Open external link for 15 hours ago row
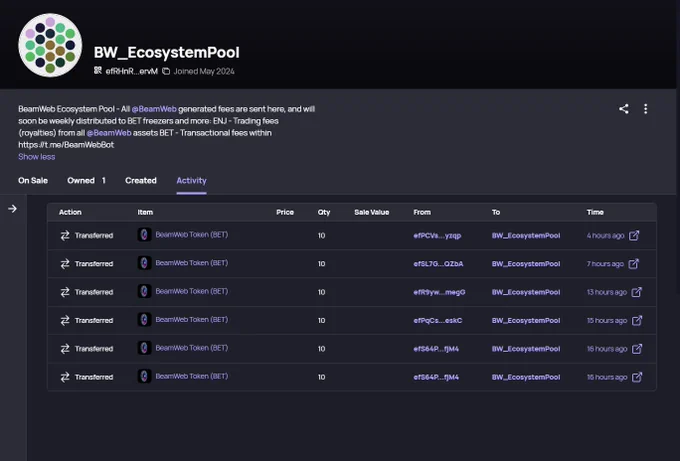 pyautogui.click(x=637, y=320)
